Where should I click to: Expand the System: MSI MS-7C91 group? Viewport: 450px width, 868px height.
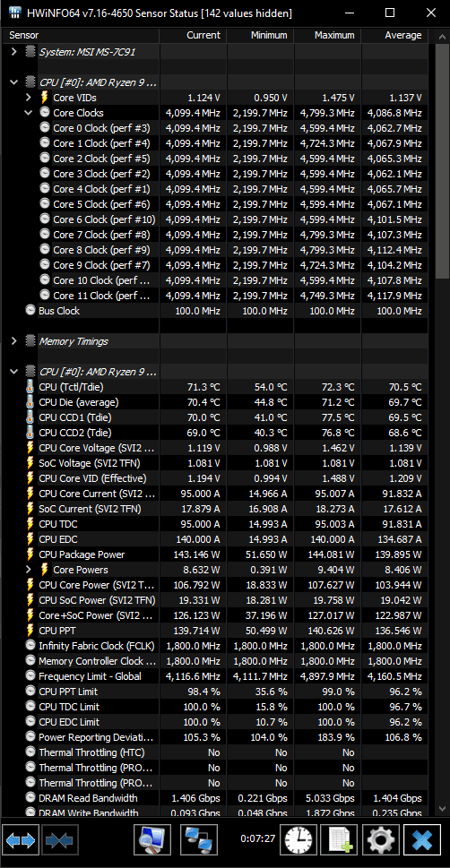(13, 52)
